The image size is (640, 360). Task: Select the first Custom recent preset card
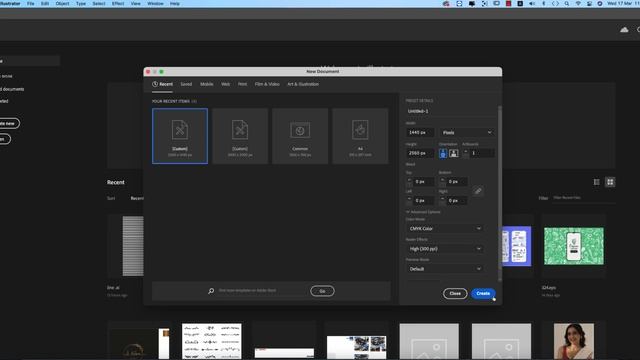[180, 136]
